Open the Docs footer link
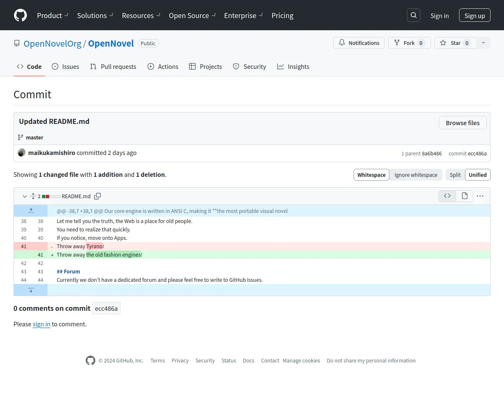This screenshot has width=504, height=420. [249, 360]
